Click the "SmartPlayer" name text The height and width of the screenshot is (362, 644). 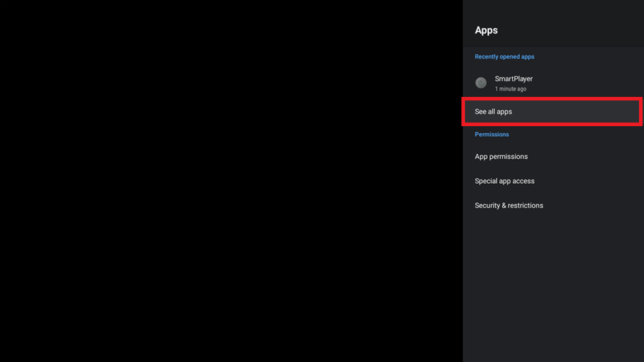click(x=513, y=78)
